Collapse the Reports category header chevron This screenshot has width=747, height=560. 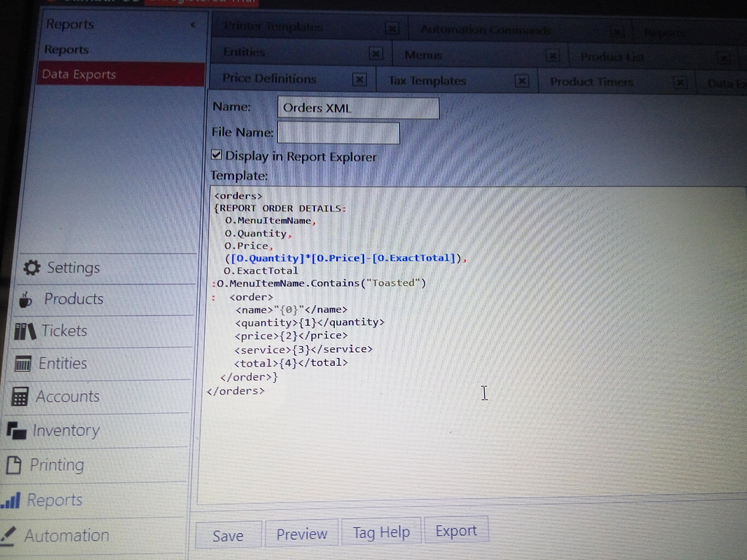(193, 23)
